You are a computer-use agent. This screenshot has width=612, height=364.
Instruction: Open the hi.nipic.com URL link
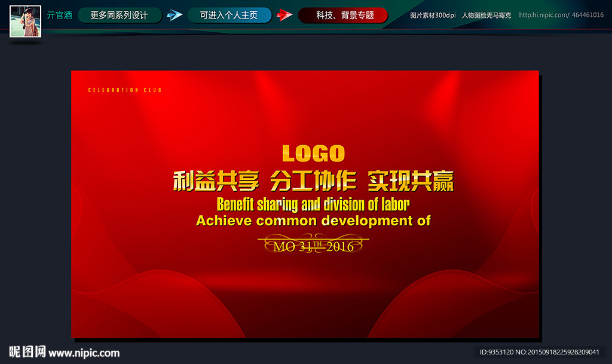pyautogui.click(x=561, y=15)
